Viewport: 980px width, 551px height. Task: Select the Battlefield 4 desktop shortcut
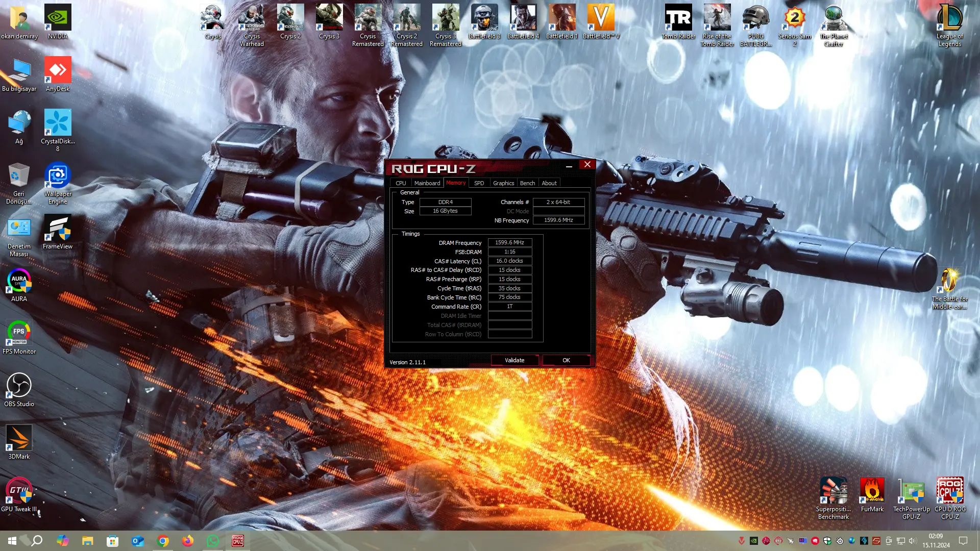tap(523, 22)
